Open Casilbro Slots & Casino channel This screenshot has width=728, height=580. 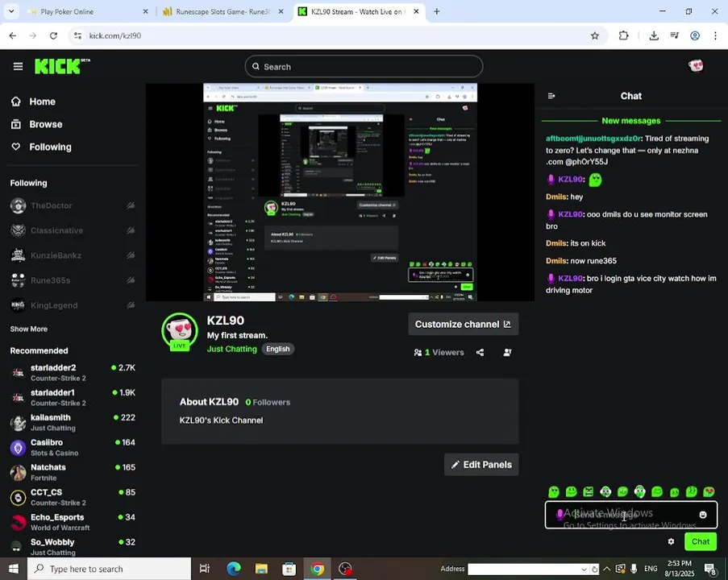click(x=73, y=447)
